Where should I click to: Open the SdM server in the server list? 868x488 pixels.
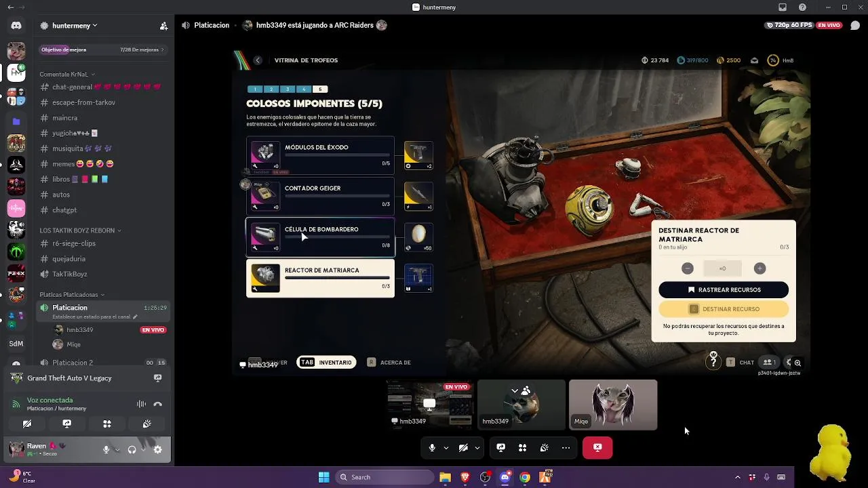(16, 344)
